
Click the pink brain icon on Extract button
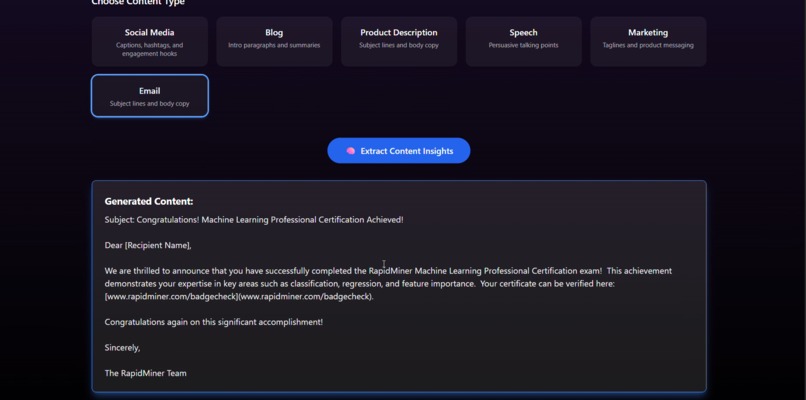[351, 151]
